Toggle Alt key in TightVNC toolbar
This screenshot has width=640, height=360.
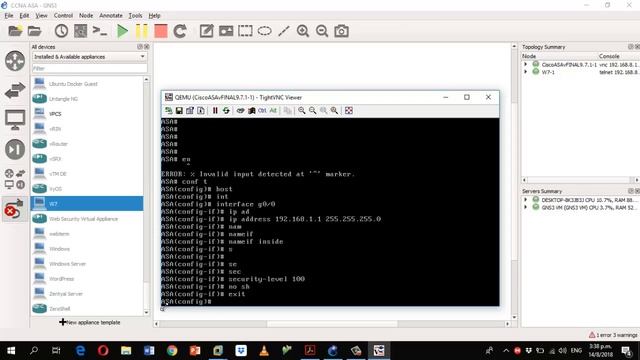(273, 111)
